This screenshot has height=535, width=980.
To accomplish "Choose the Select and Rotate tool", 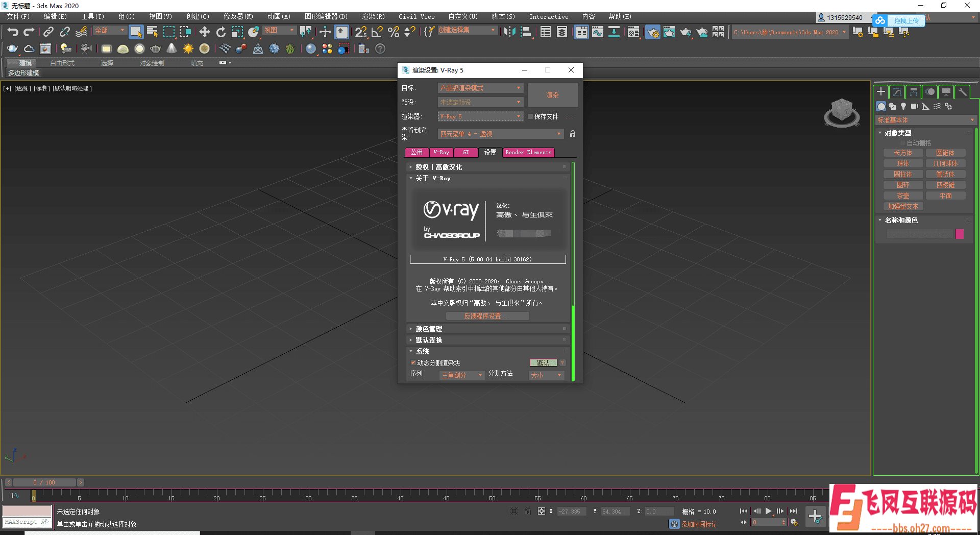I will [x=220, y=32].
